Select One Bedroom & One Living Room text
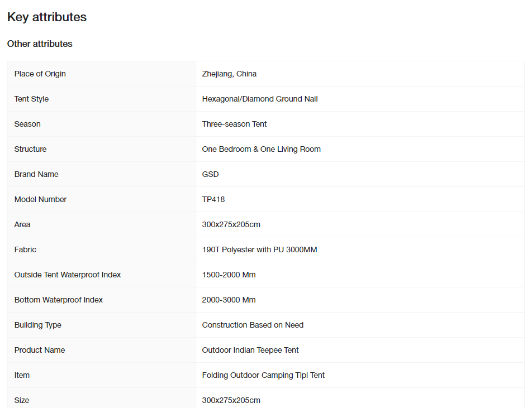This screenshot has width=532, height=408. (262, 149)
